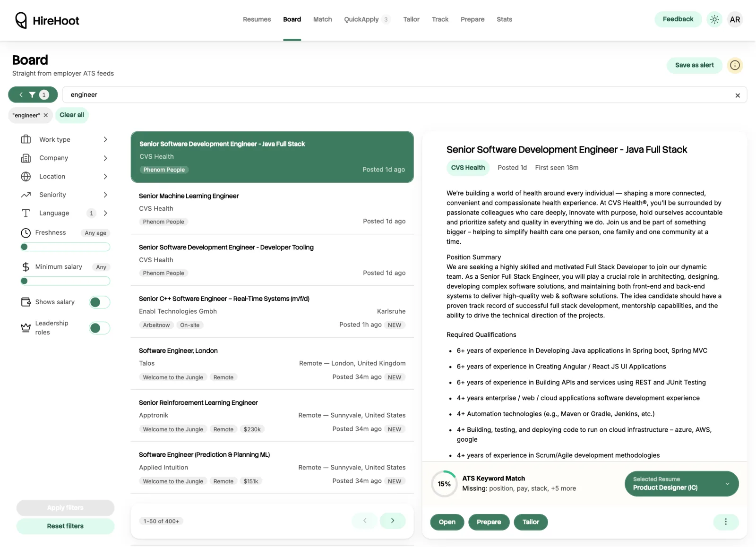Click the info circle icon beside Save as alert
Screen dimensions: 756x547
click(x=735, y=65)
